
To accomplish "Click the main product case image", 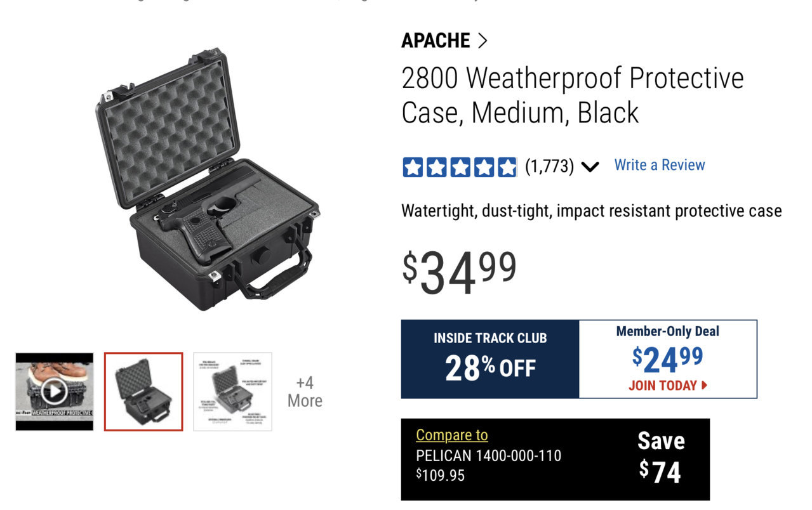I will click(207, 180).
